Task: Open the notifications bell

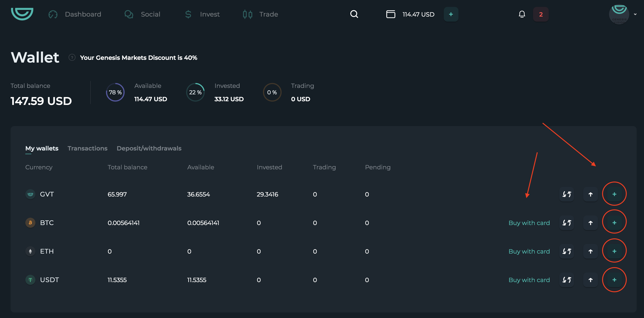Action: point(522,14)
